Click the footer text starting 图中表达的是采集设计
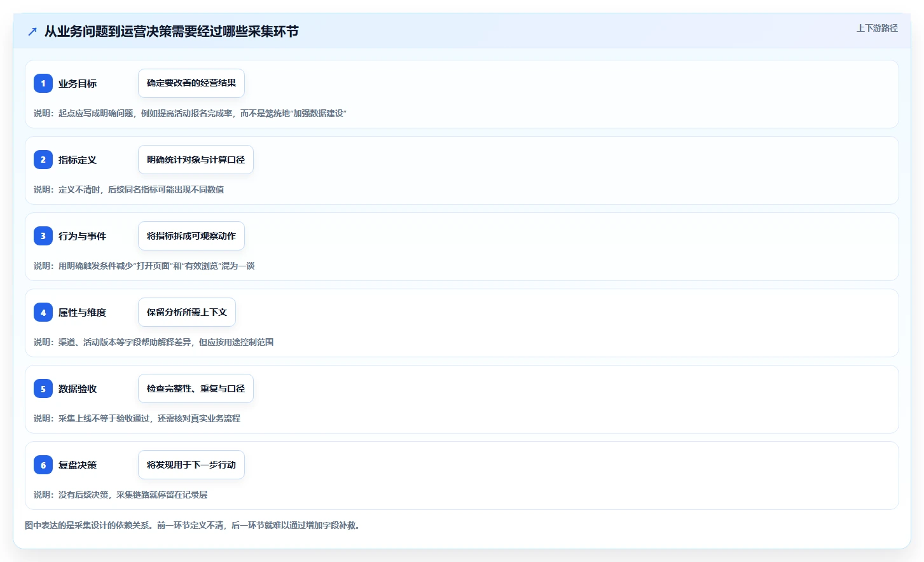Viewport: 924px width, 562px height. (x=193, y=525)
